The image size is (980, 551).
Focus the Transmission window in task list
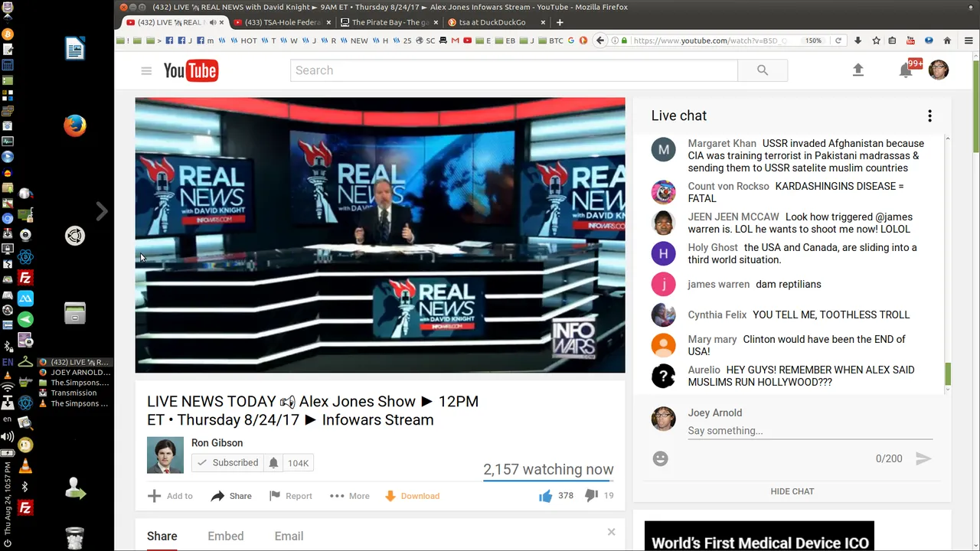pos(73,393)
